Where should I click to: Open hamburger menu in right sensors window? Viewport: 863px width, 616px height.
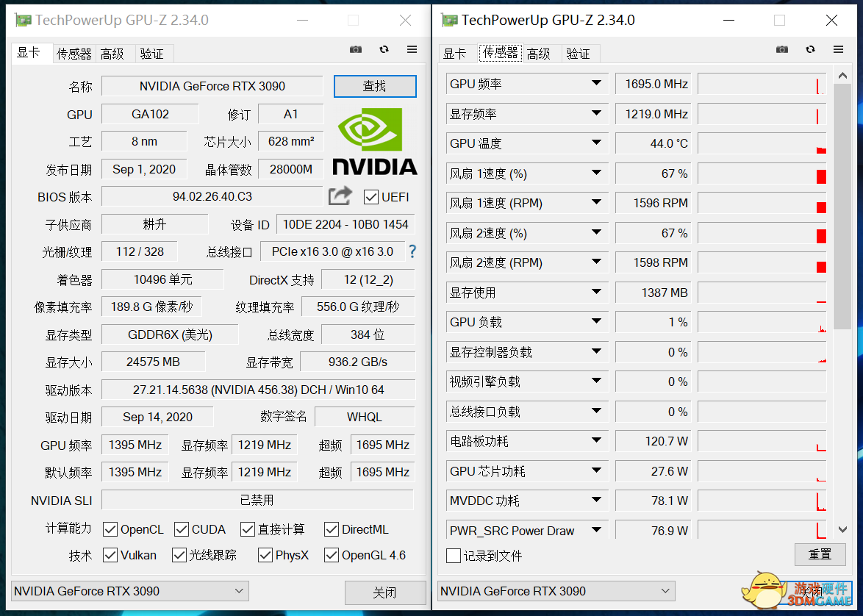[838, 49]
